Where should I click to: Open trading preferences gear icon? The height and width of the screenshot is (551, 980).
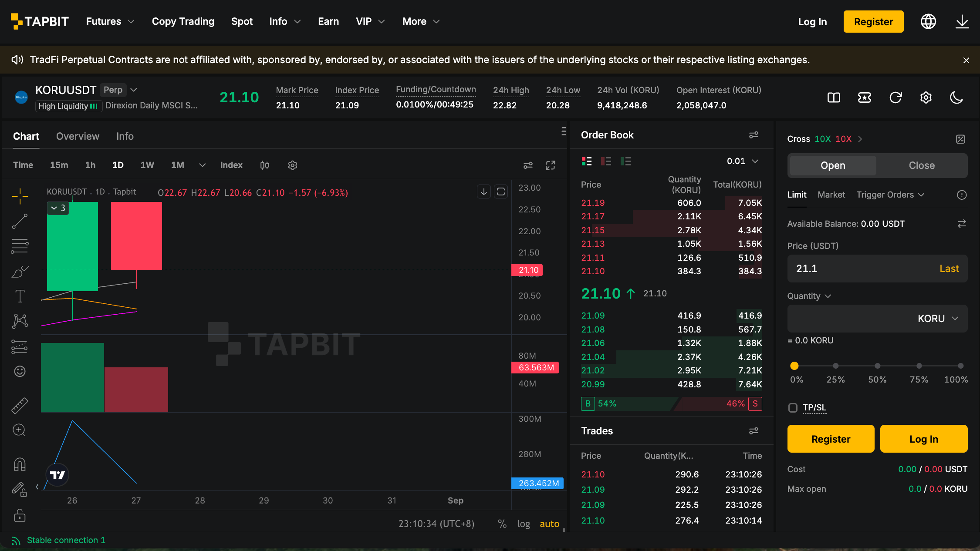[x=926, y=97]
